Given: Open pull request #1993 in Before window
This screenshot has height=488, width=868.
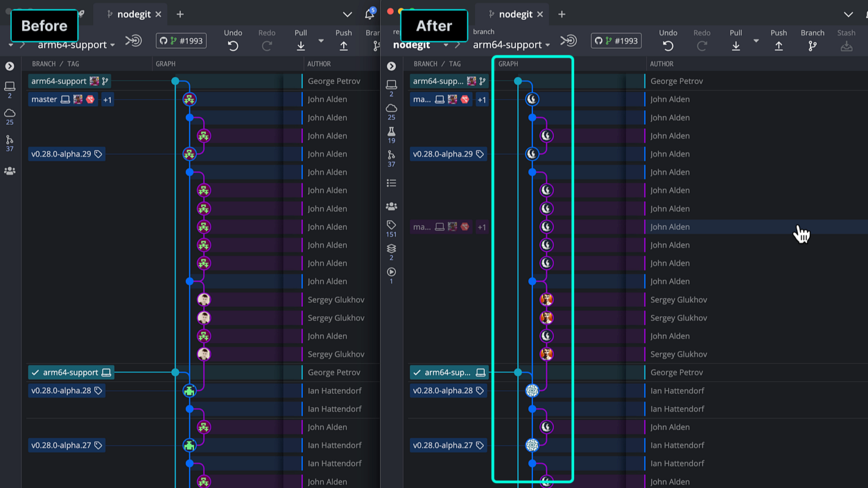Looking at the screenshot, I should click(x=181, y=41).
